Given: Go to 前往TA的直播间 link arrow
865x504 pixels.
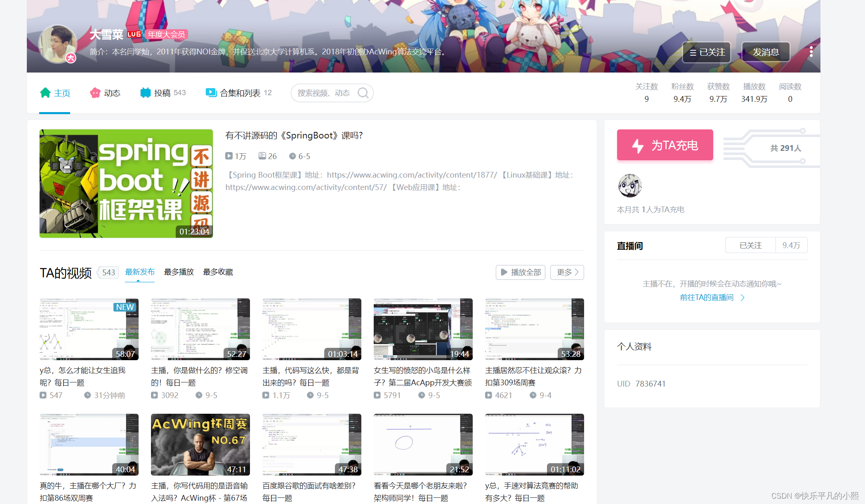Looking at the screenshot, I should point(742,298).
